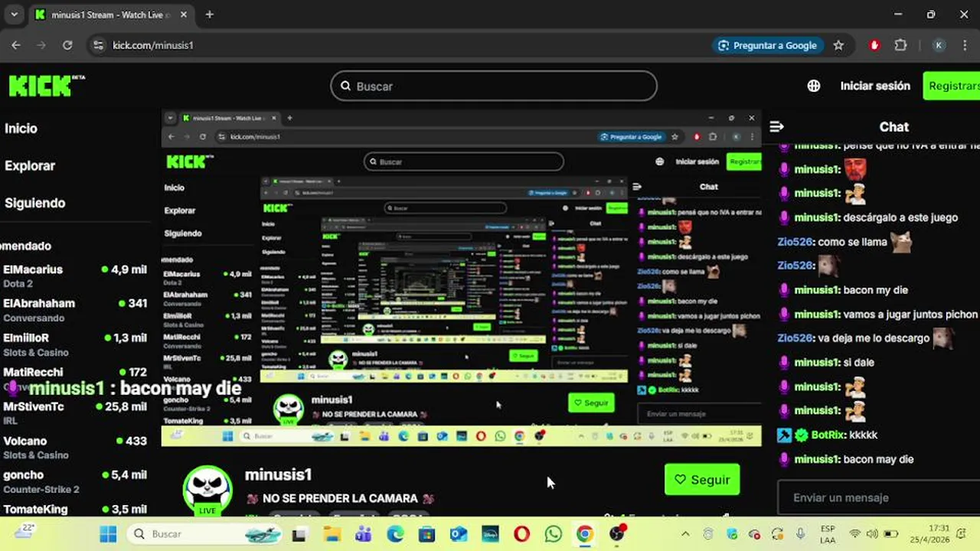This screenshot has width=980, height=551.
Task: Click the verified badge beside BotRix in chat
Action: 802,435
